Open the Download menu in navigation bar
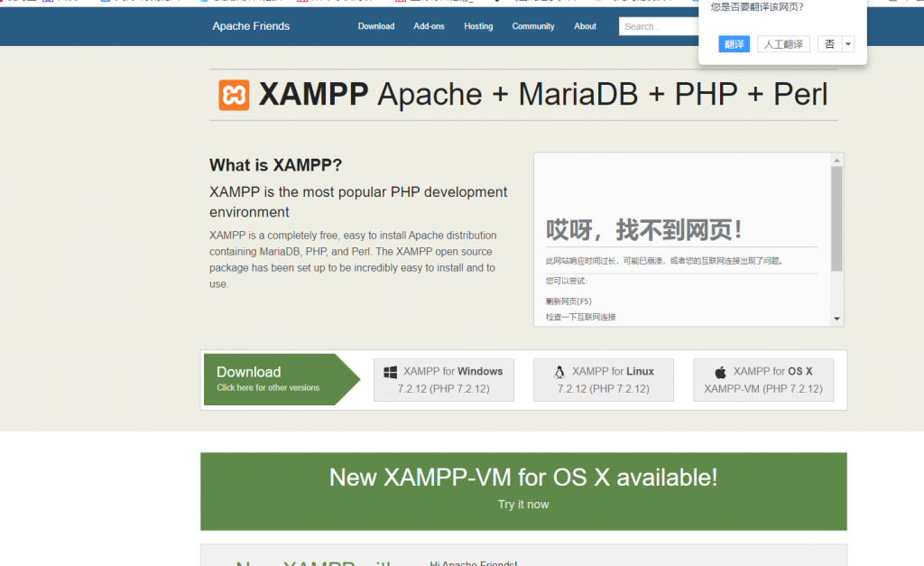The width and height of the screenshot is (924, 566). click(x=376, y=26)
